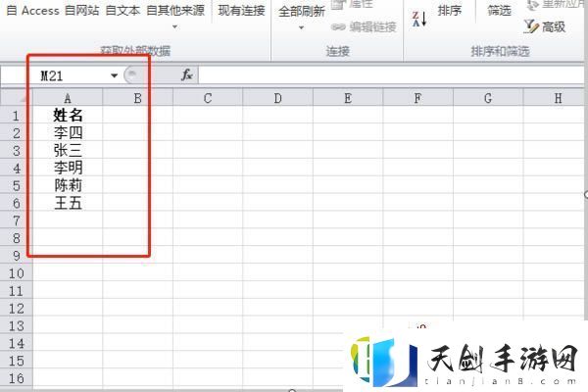Screen dimensions: 588x392
Task: Open 高级 advanced filter
Action: point(545,27)
